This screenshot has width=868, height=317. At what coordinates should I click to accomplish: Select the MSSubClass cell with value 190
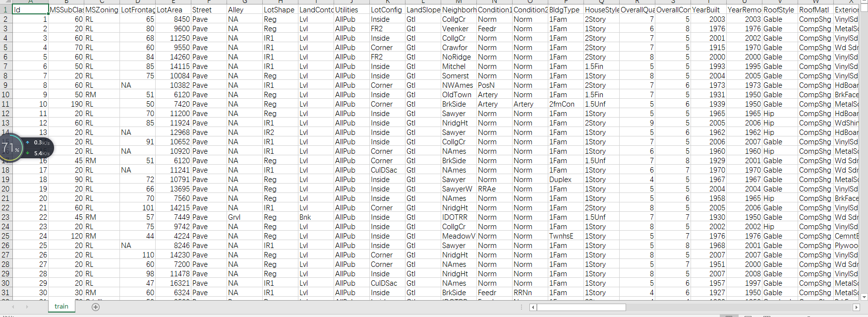66,104
